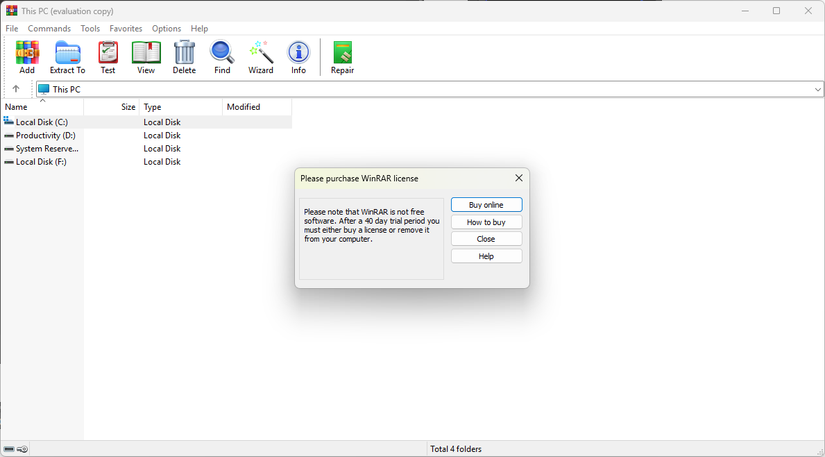Screen dimensions: 825x457
Task: Run the Test archive tool
Action: (108, 53)
